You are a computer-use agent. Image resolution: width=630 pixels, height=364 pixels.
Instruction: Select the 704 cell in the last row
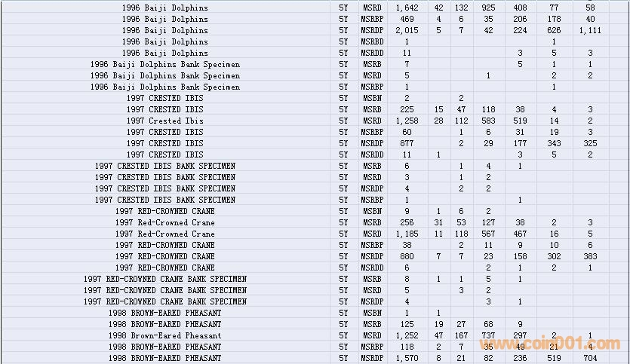pyautogui.click(x=590, y=358)
